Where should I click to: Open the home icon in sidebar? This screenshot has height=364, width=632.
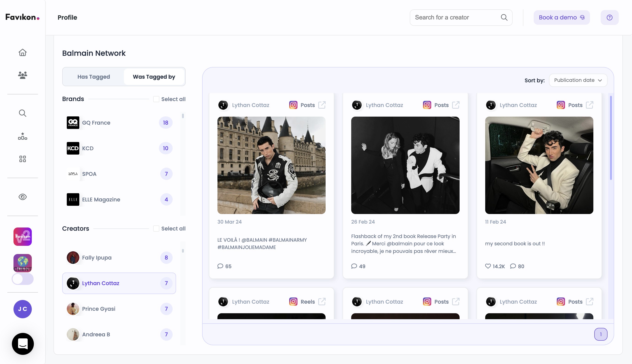(22, 53)
